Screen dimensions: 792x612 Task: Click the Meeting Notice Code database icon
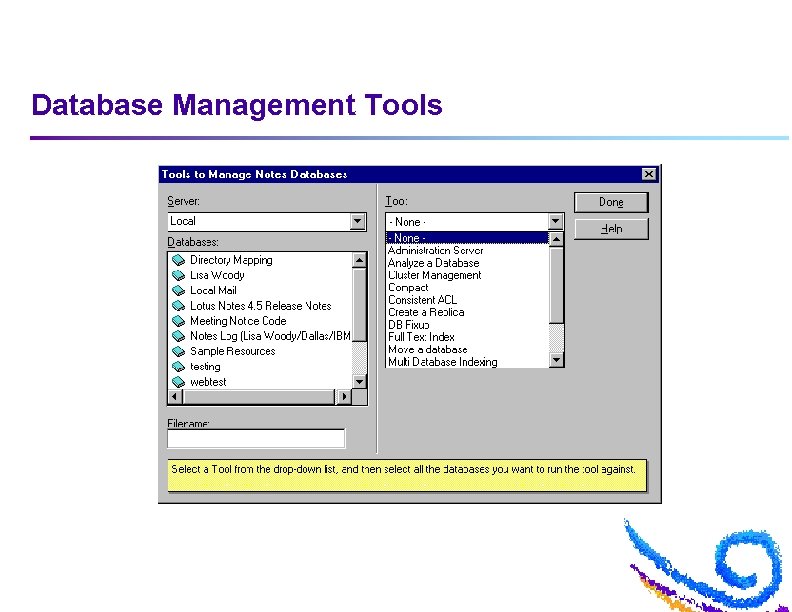tap(178, 321)
